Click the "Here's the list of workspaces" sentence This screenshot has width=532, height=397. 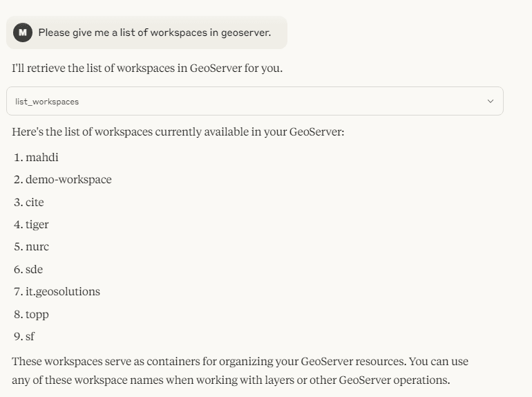coord(178,132)
